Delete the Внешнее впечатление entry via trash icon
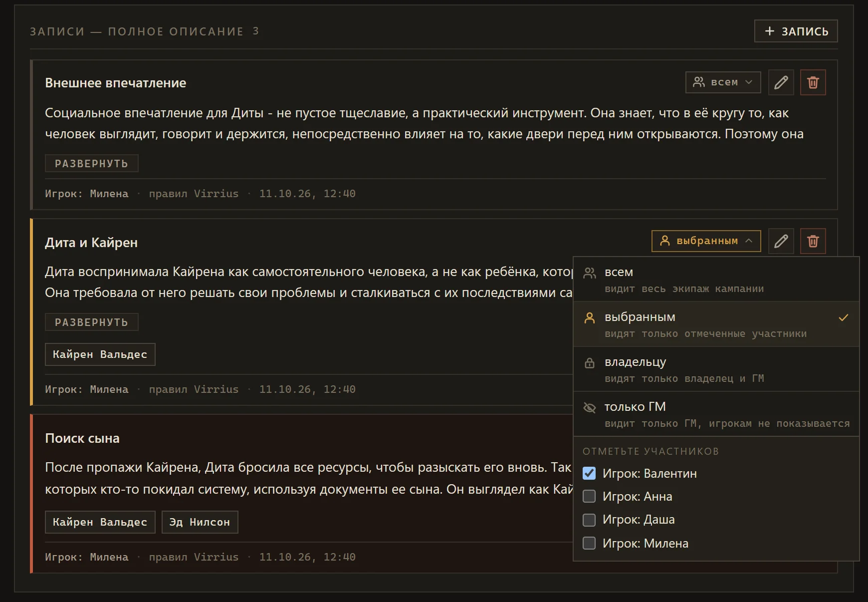The width and height of the screenshot is (868, 602). [x=813, y=82]
